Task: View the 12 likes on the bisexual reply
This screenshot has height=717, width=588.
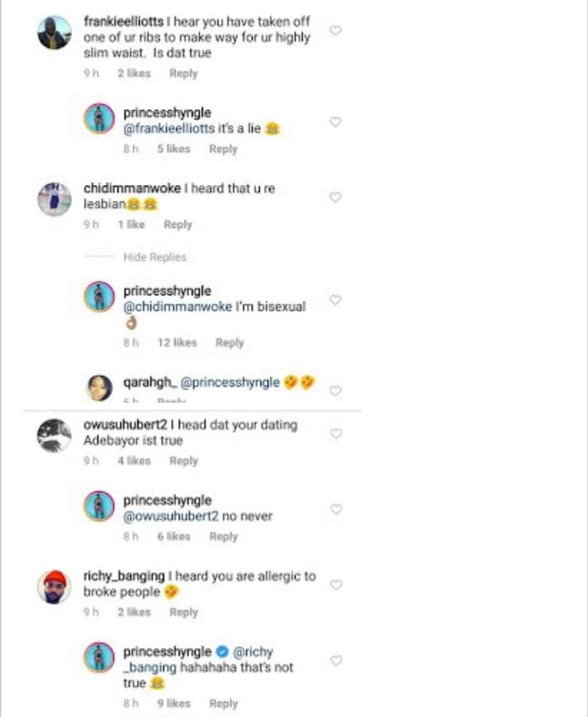Action: (177, 342)
